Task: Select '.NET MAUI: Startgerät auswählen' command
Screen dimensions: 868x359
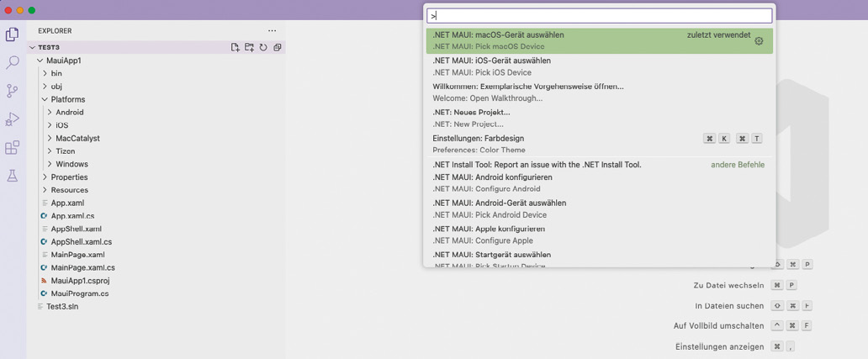Action: [x=600, y=259]
